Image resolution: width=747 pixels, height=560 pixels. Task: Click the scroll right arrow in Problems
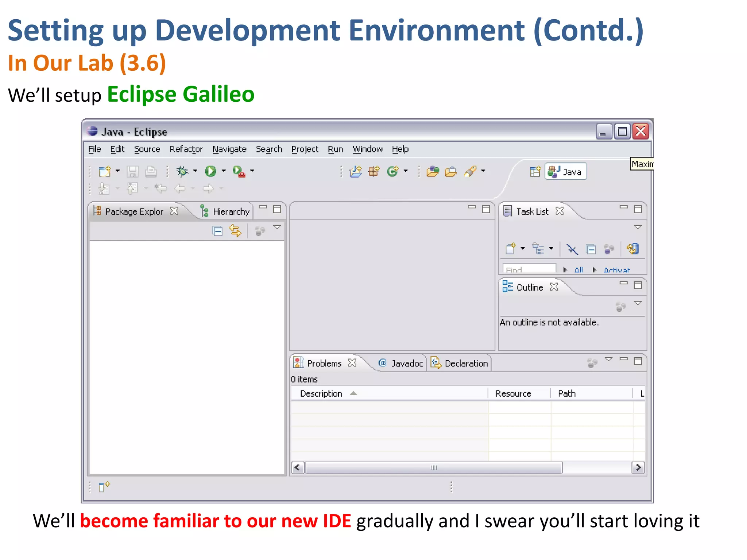638,468
